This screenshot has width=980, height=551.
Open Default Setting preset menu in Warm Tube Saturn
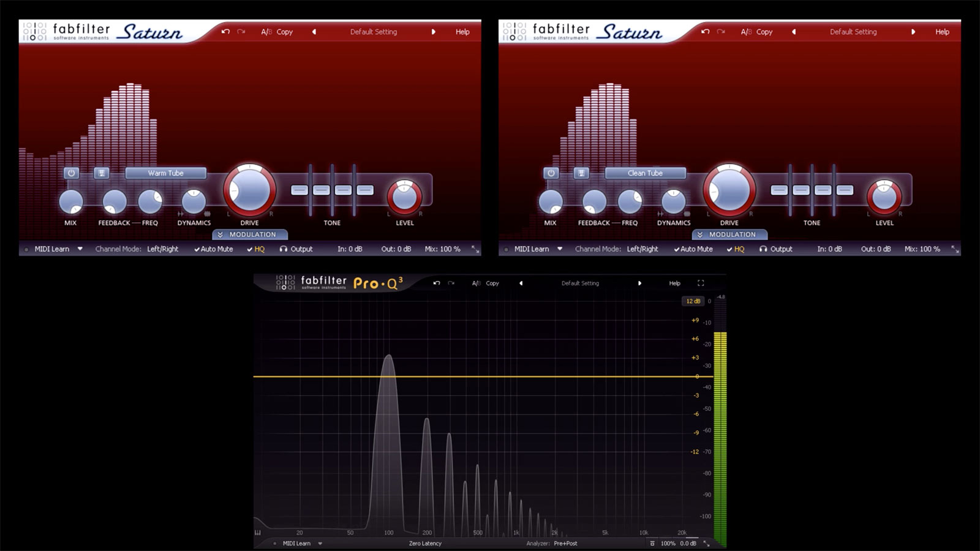(373, 32)
